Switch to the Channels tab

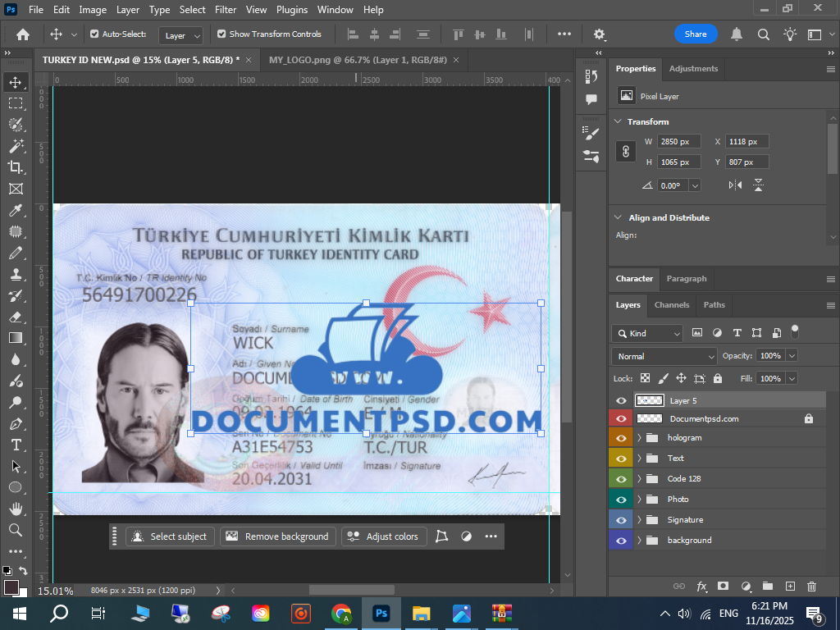click(671, 305)
